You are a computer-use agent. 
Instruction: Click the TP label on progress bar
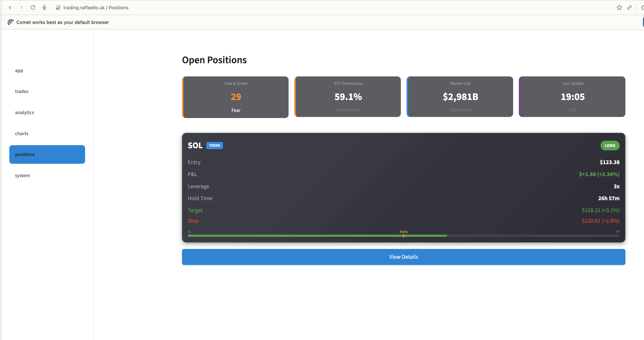click(x=618, y=232)
